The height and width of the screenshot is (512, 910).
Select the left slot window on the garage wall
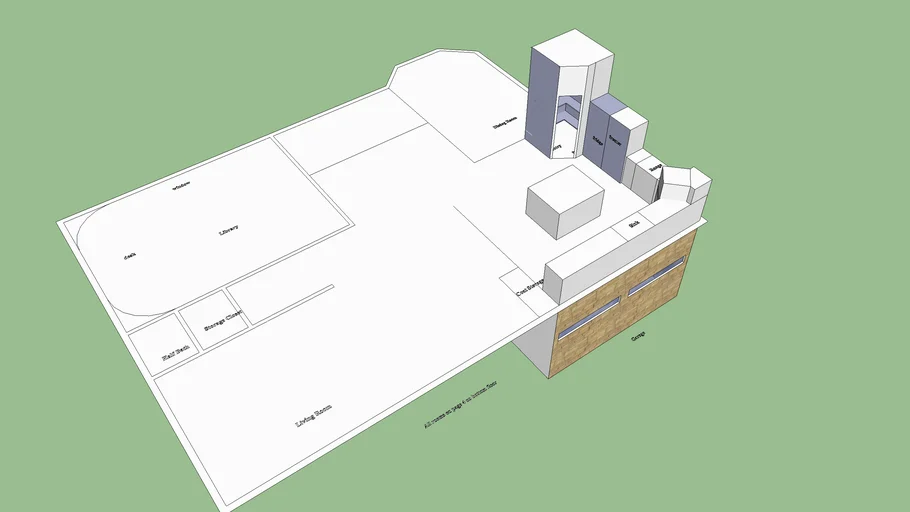(x=589, y=318)
